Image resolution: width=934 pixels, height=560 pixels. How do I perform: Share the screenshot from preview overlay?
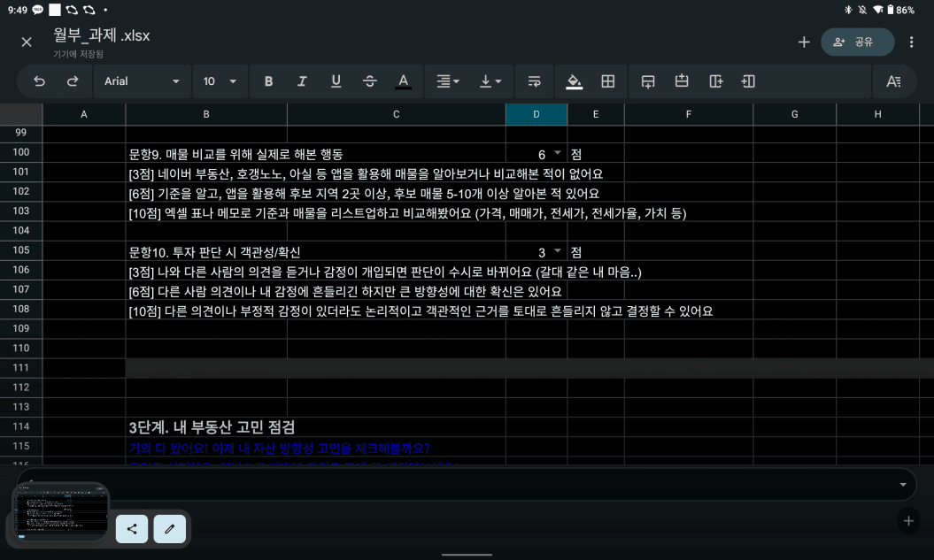(132, 528)
